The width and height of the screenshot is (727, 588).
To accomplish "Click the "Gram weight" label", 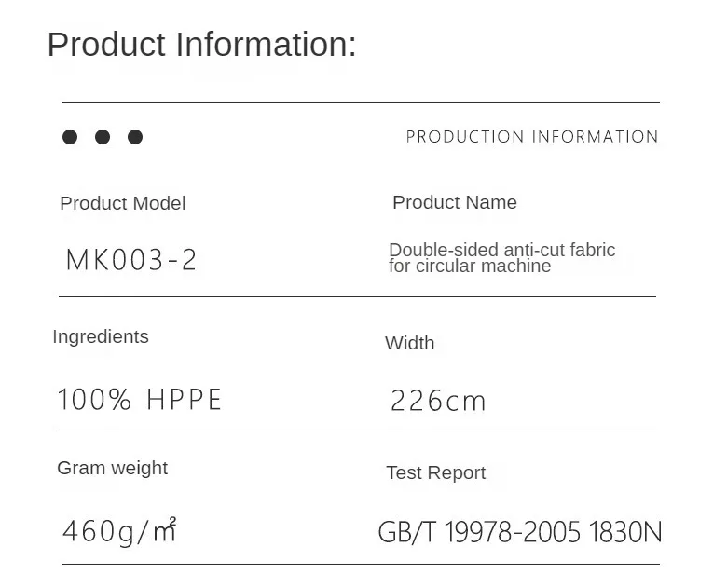I will coord(112,468).
